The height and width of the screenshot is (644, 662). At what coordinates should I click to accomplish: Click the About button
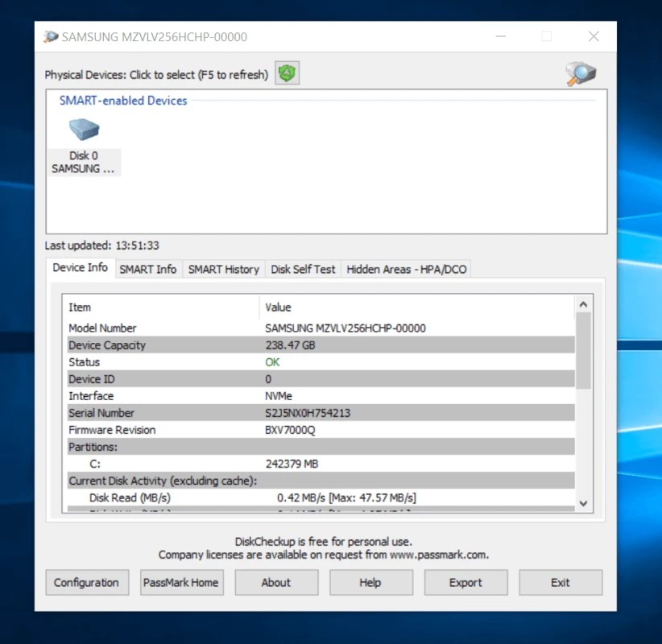[276, 582]
